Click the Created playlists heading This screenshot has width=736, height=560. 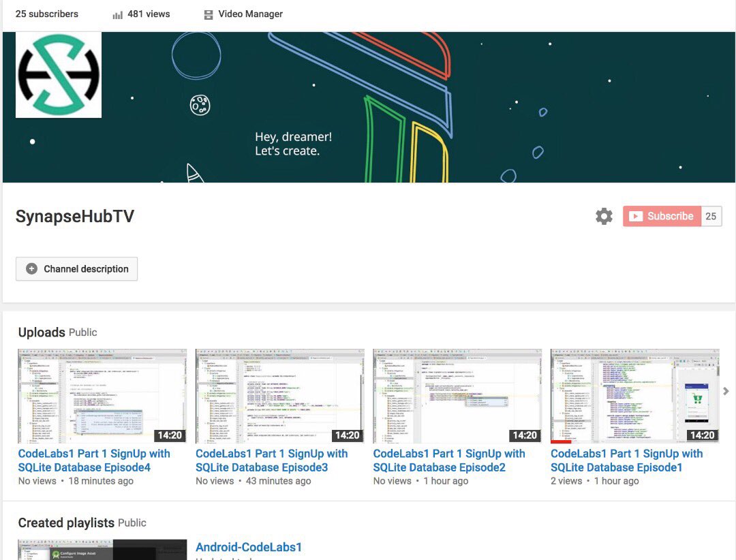click(66, 523)
